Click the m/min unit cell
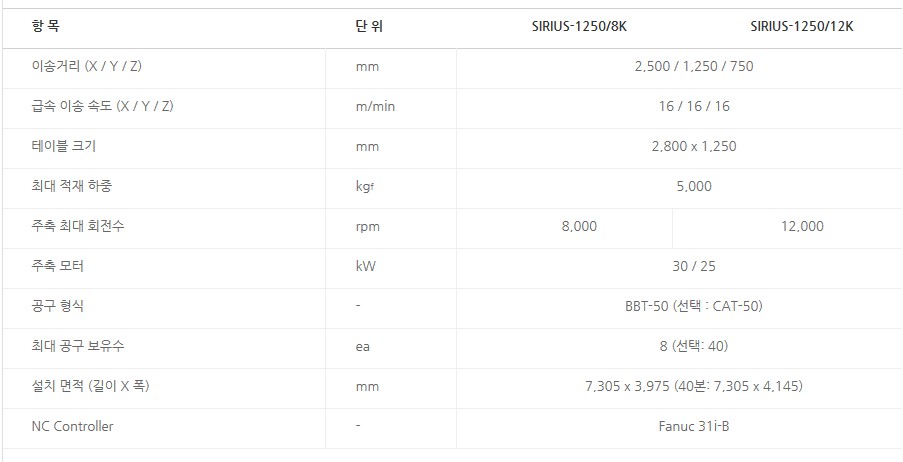Image resolution: width=903 pixels, height=462 pixels. point(375,107)
